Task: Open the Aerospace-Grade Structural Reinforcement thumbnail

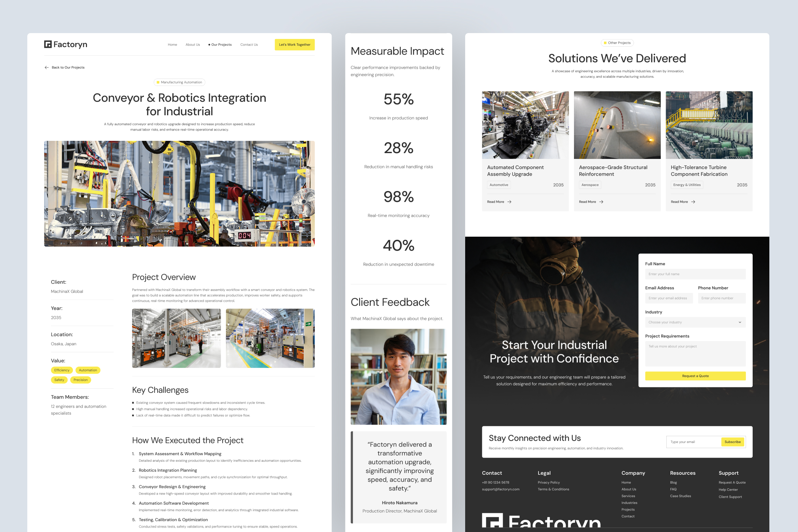Action: click(617, 125)
